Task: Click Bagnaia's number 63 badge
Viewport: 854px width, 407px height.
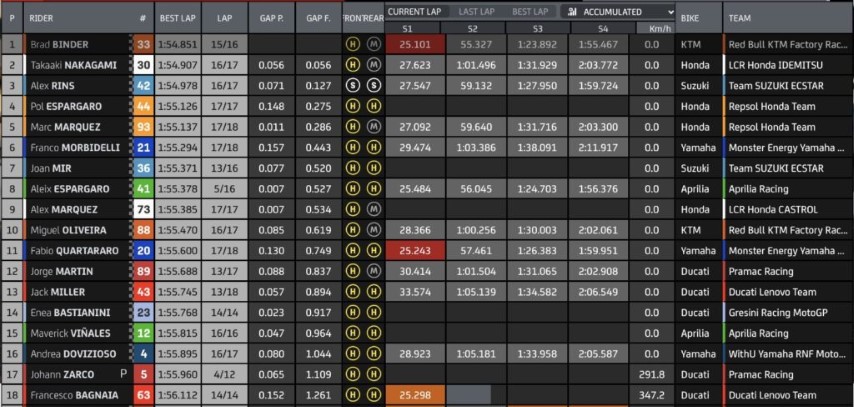Action: [x=143, y=395]
